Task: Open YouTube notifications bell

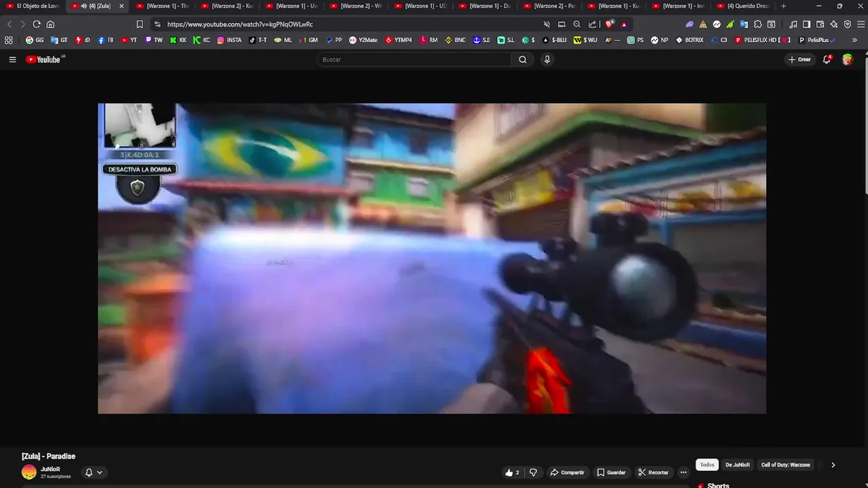Action: [827, 60]
